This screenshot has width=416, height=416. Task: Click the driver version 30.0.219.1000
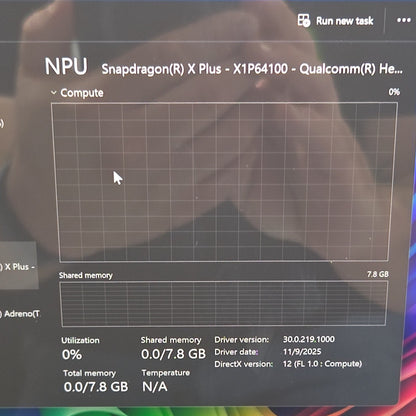309,339
